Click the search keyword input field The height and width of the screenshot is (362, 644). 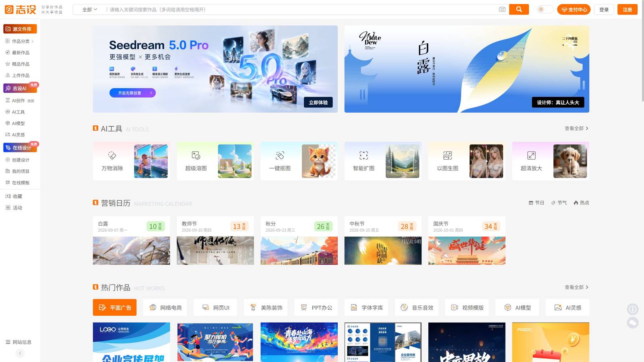302,10
